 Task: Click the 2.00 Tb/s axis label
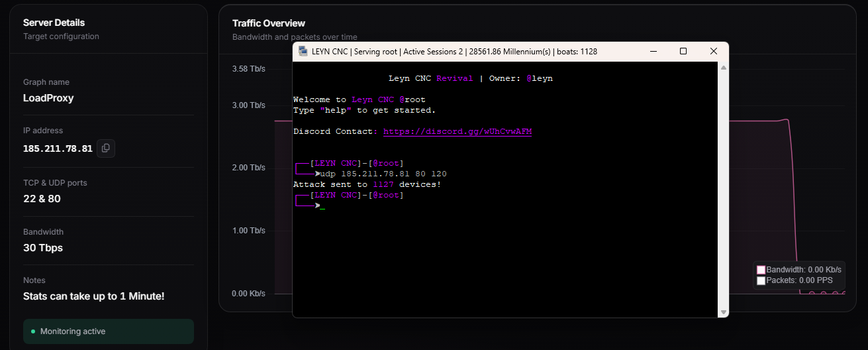(x=248, y=168)
